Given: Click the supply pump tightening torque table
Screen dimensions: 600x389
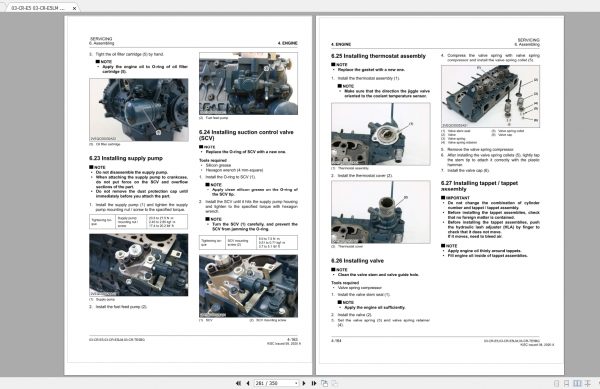Looking at the screenshot, I should [139, 221].
